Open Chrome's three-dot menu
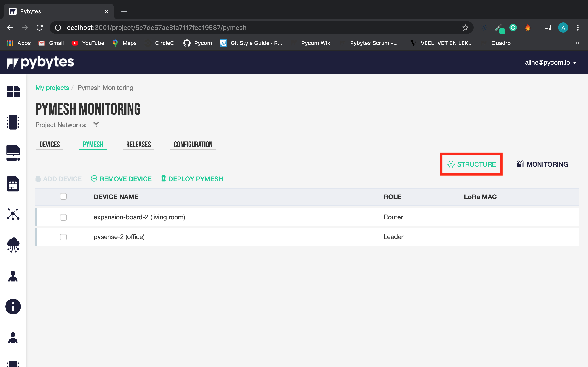Image resolution: width=588 pixels, height=367 pixels. [x=578, y=28]
